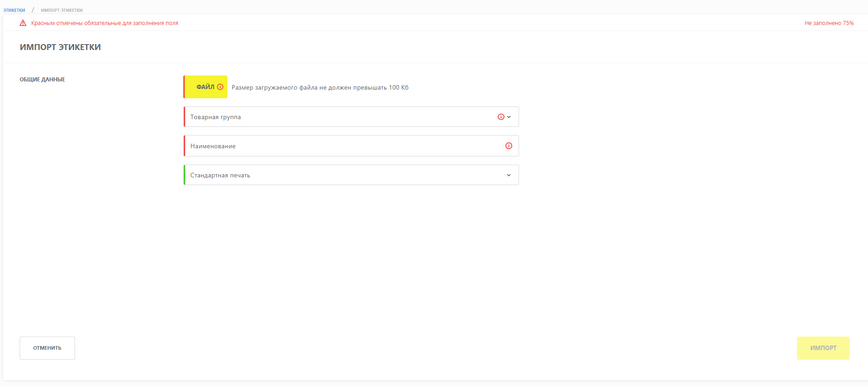This screenshot has height=387, width=868.
Task: Click the yellow ИМПОРТ button
Action: point(823,348)
